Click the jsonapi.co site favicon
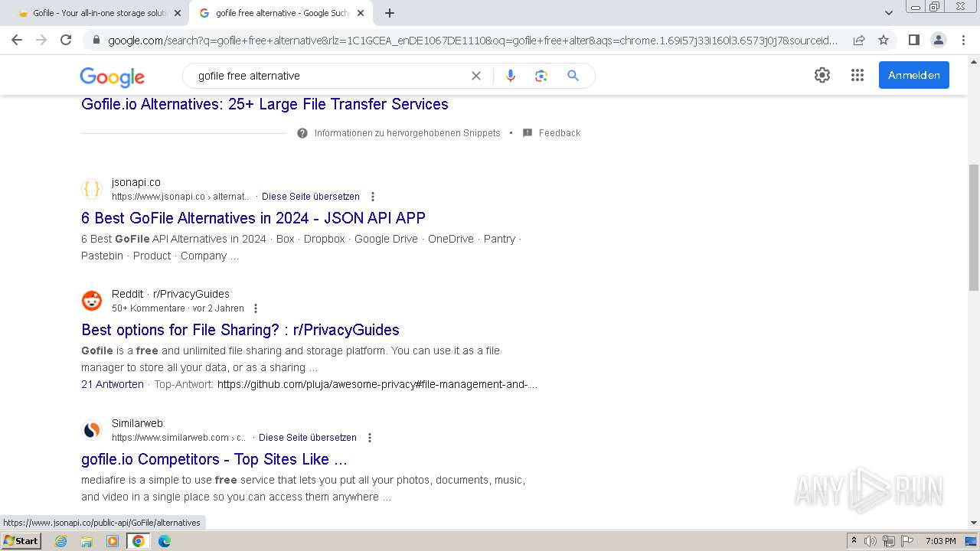Viewport: 980px width, 551px height. click(x=92, y=189)
